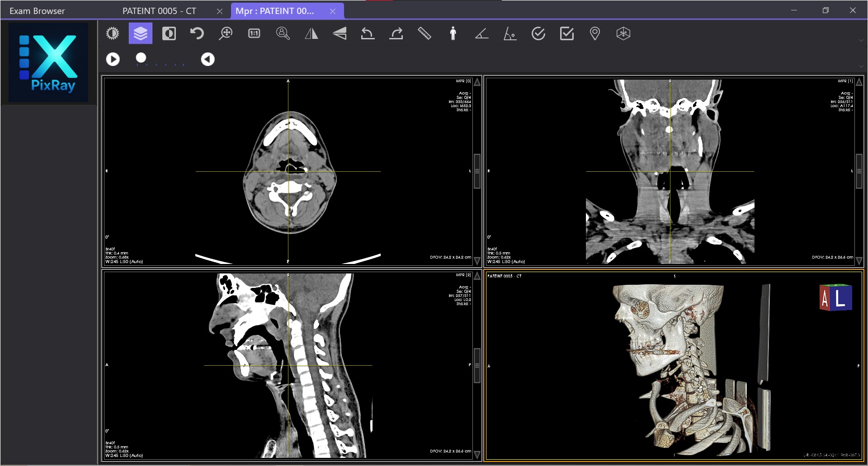Image resolution: width=868 pixels, height=466 pixels.
Task: Toggle vertical flip of the image
Action: pyautogui.click(x=340, y=33)
